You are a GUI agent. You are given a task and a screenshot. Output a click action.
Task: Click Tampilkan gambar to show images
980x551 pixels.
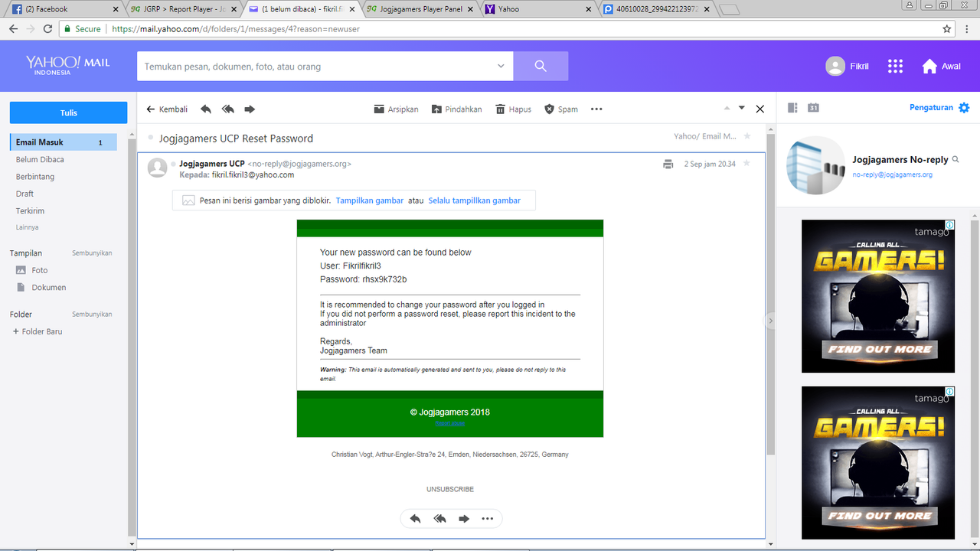point(370,201)
